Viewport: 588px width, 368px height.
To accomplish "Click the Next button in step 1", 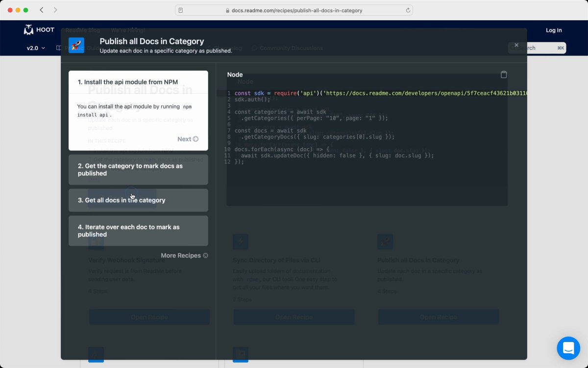I will click(188, 139).
